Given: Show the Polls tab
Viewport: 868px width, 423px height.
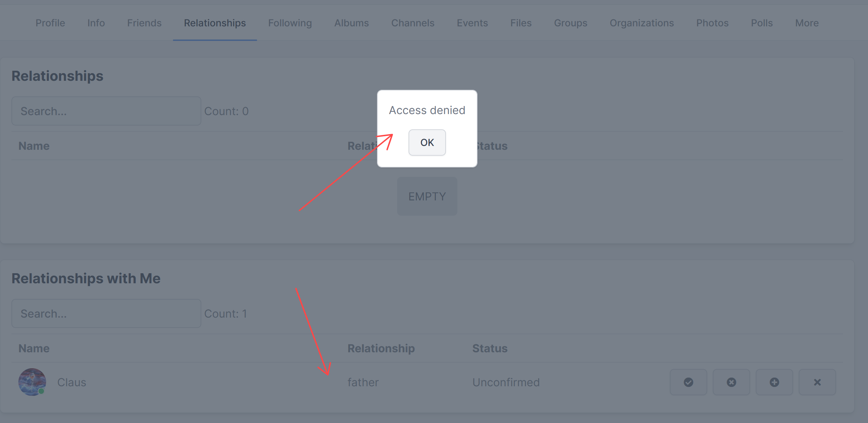Looking at the screenshot, I should pos(762,23).
